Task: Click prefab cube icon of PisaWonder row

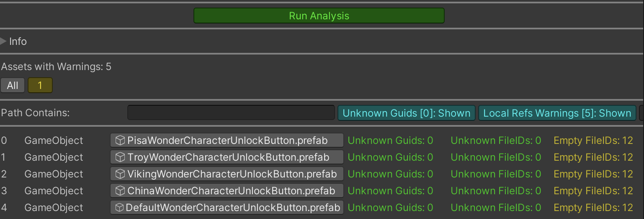Action: [120, 141]
